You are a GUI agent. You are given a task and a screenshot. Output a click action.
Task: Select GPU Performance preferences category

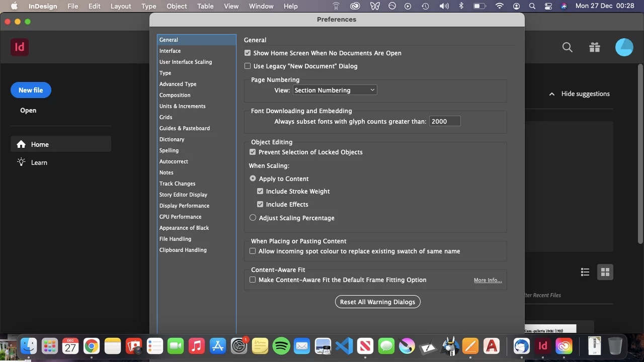coord(196,217)
